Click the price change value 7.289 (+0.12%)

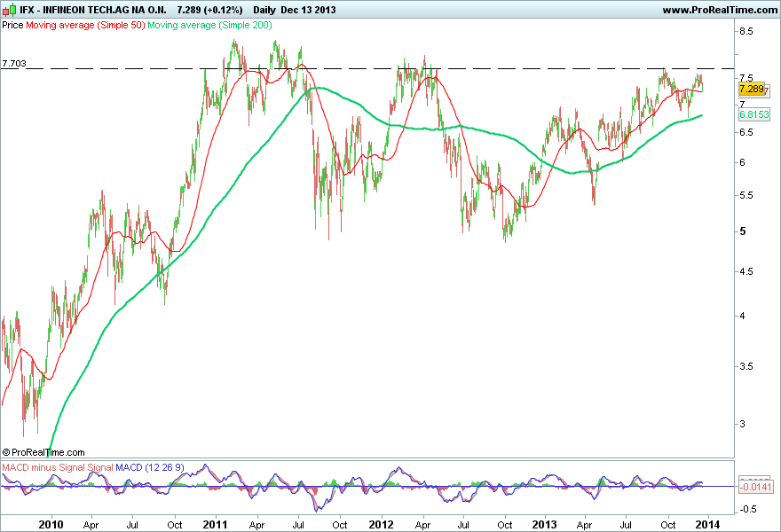[210, 10]
